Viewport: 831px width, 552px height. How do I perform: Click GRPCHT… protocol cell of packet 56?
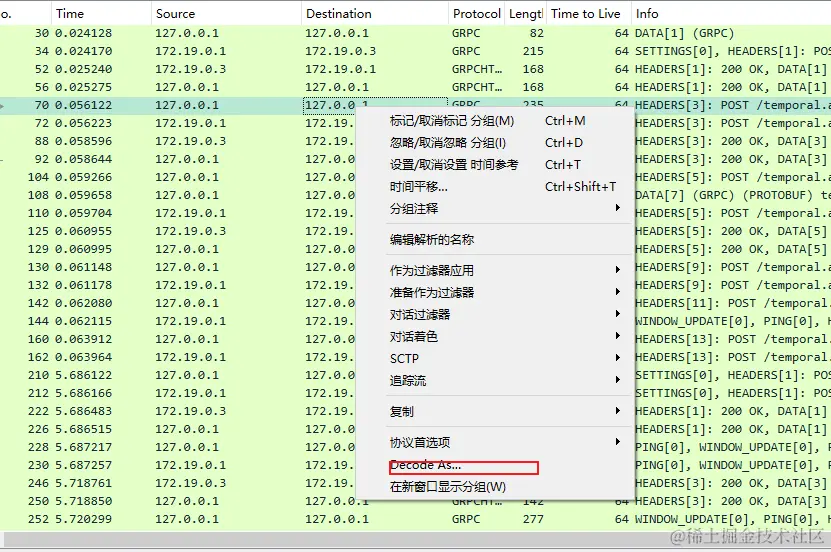(x=476, y=87)
